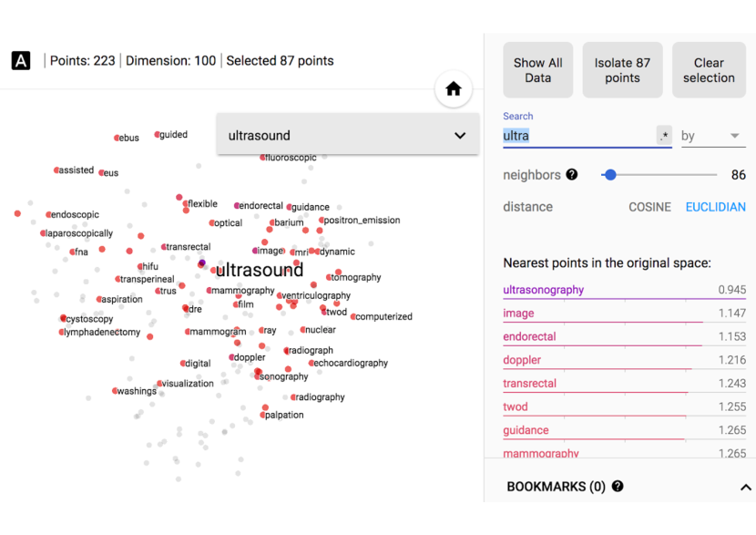The image size is (756, 535).
Task: Toggle the regex search button
Action: 664,136
